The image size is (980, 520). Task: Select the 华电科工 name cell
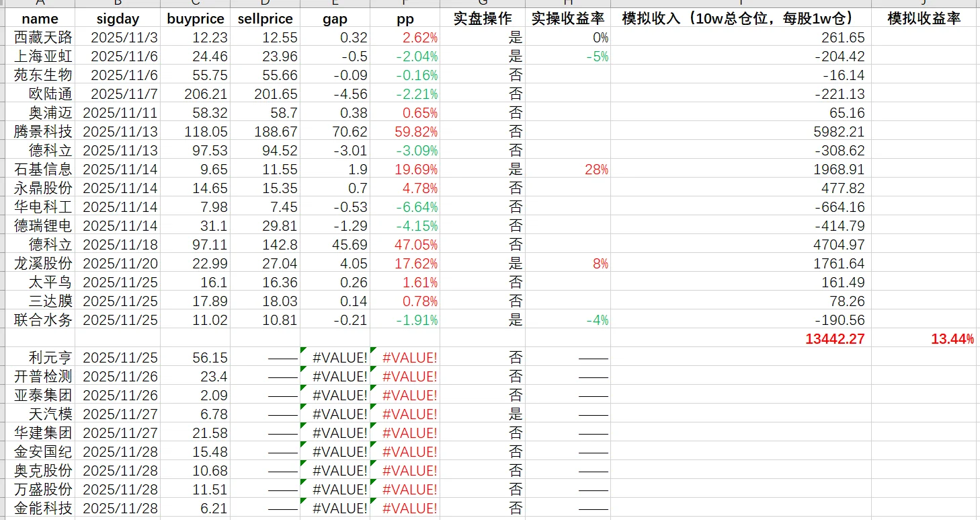(40, 207)
